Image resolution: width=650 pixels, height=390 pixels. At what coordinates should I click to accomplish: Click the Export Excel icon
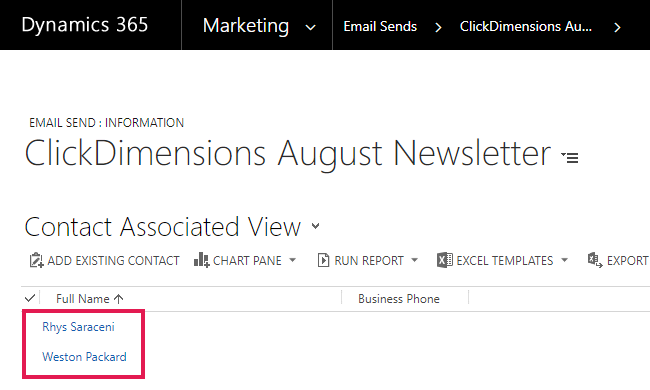[x=595, y=260]
